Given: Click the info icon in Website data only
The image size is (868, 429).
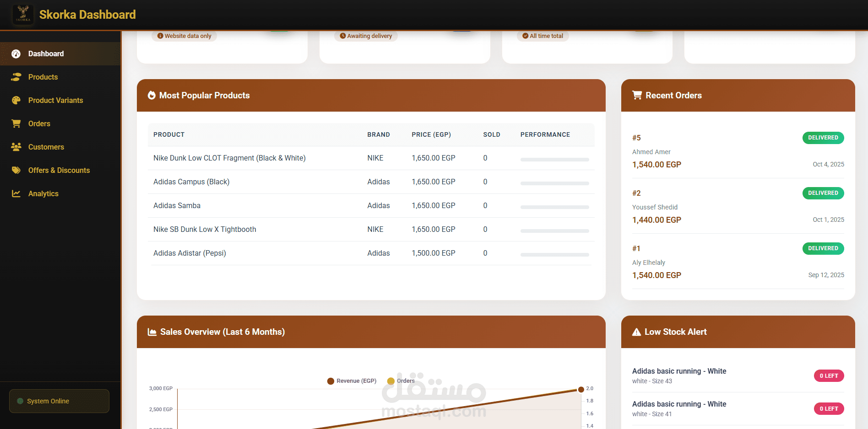Looking at the screenshot, I should pos(160,36).
